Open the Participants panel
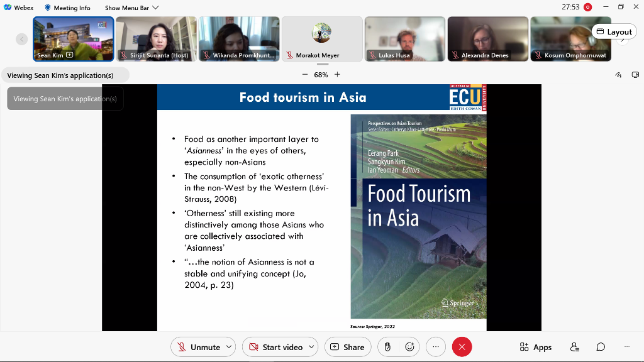This screenshot has height=362, width=644. click(574, 347)
